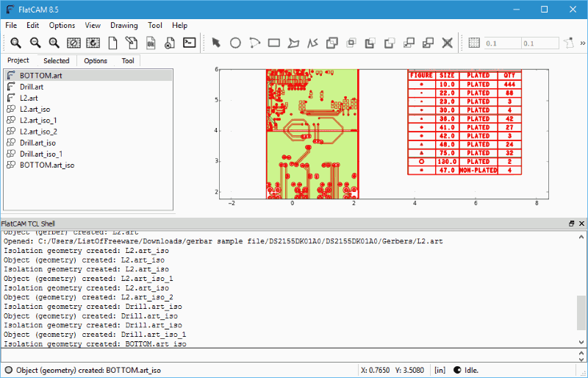
Task: Expand the toolbar overflow chevron
Action: (x=583, y=43)
